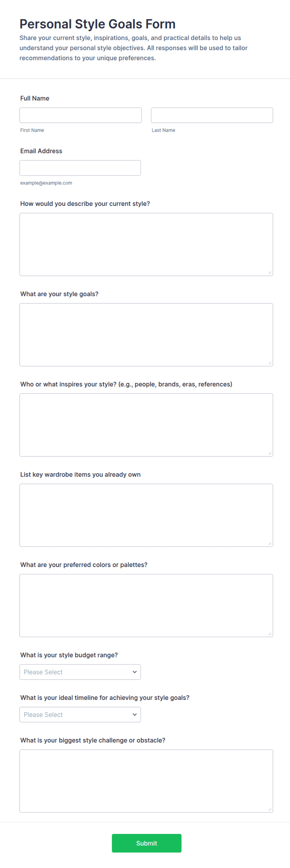The image size is (290, 868).
Task: Click the chevron arrow of budget range select
Action: point(135,672)
